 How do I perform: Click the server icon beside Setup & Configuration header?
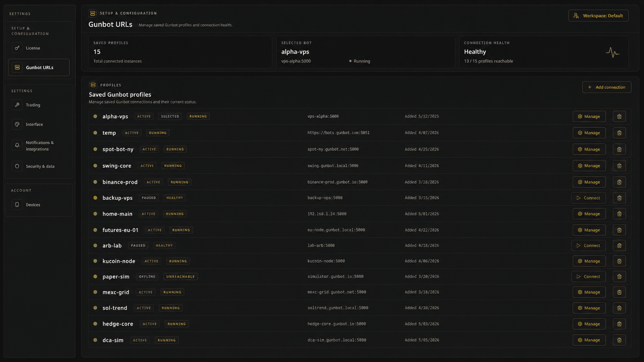coord(92,13)
